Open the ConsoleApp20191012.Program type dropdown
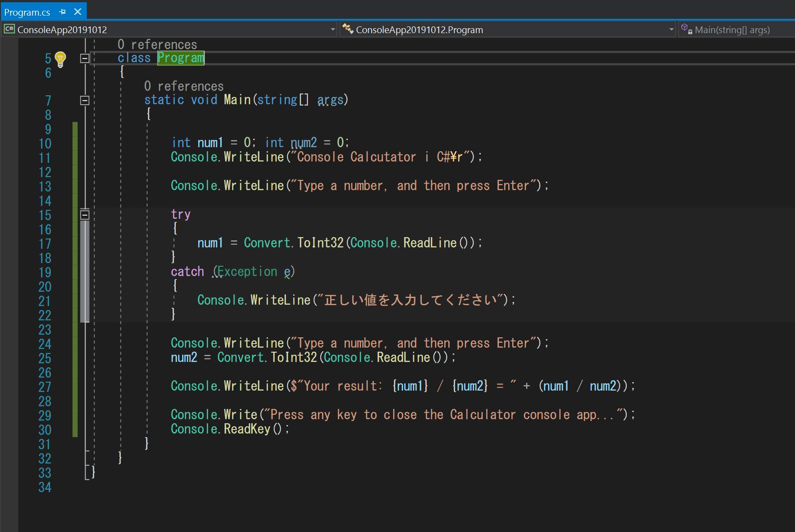795x532 pixels. pyautogui.click(x=671, y=30)
